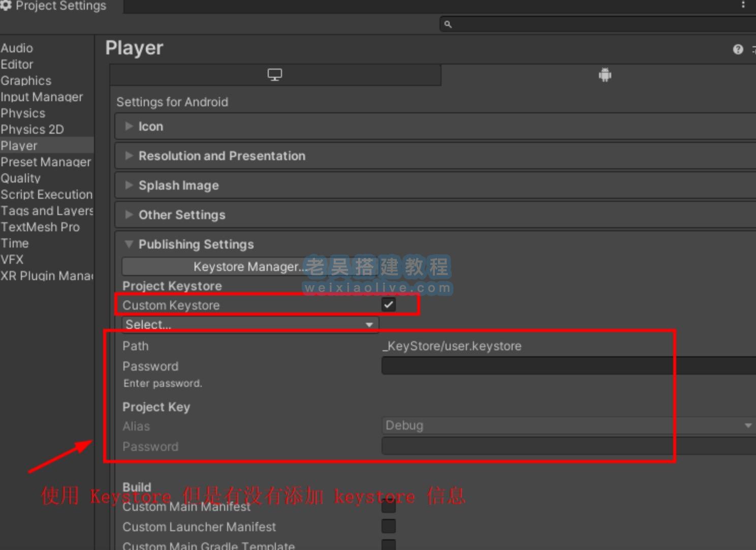
Task: Select Quality in the settings list
Action: 21,178
